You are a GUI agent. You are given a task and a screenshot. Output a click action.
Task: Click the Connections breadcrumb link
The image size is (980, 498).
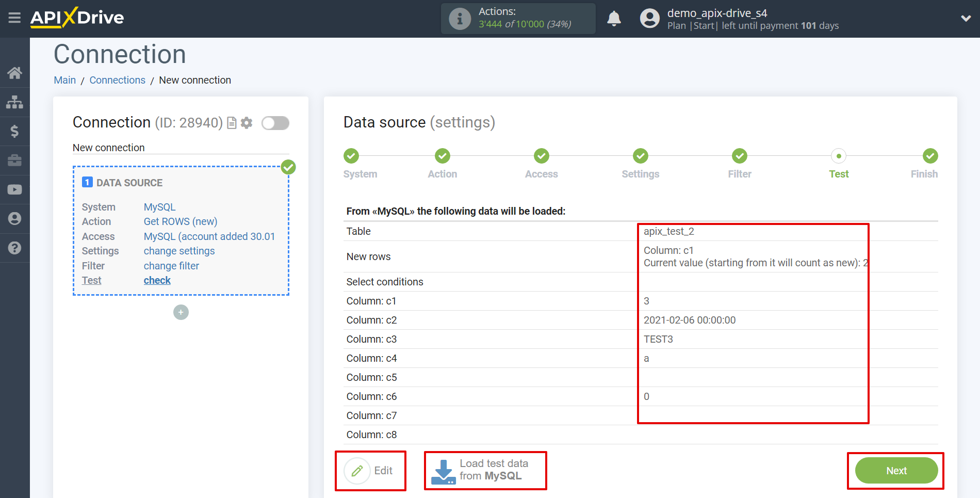(117, 80)
